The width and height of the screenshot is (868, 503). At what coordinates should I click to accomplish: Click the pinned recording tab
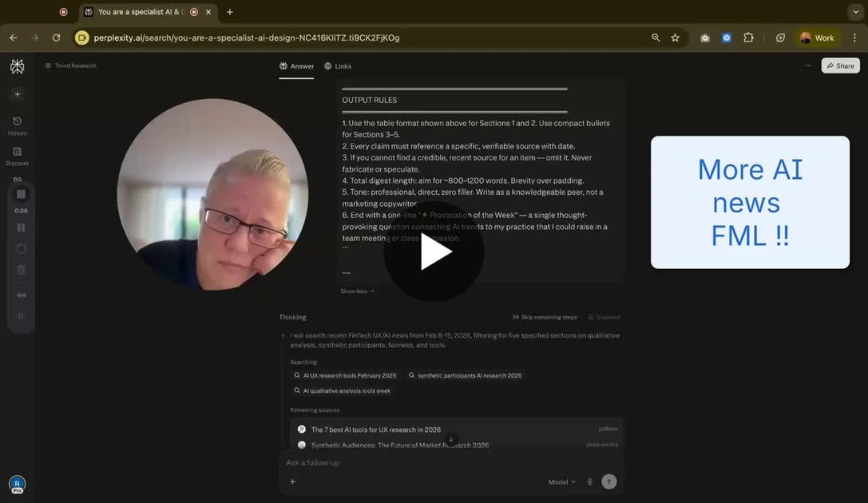pos(64,12)
